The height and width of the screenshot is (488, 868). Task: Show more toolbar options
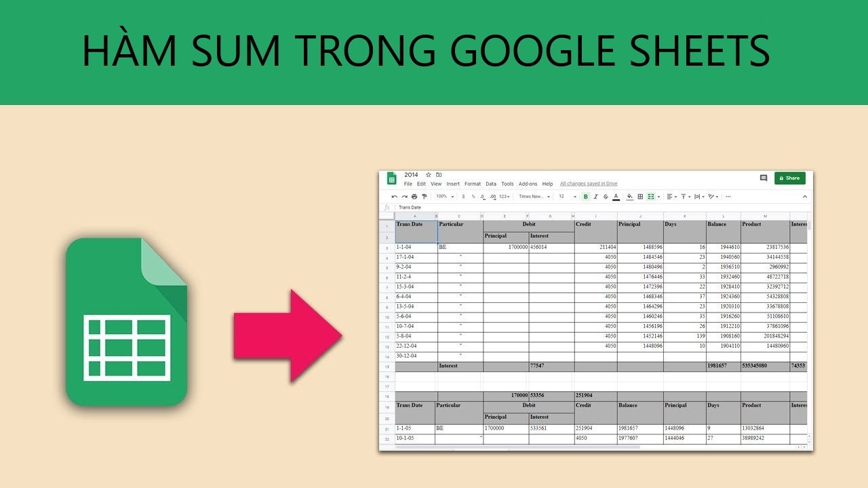(728, 197)
